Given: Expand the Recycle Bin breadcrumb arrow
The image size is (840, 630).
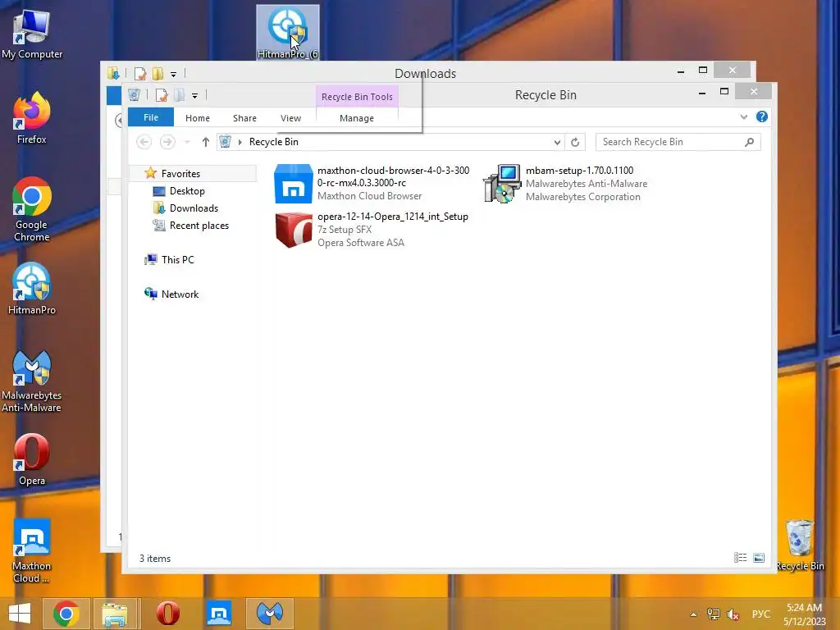Looking at the screenshot, I should tap(240, 142).
